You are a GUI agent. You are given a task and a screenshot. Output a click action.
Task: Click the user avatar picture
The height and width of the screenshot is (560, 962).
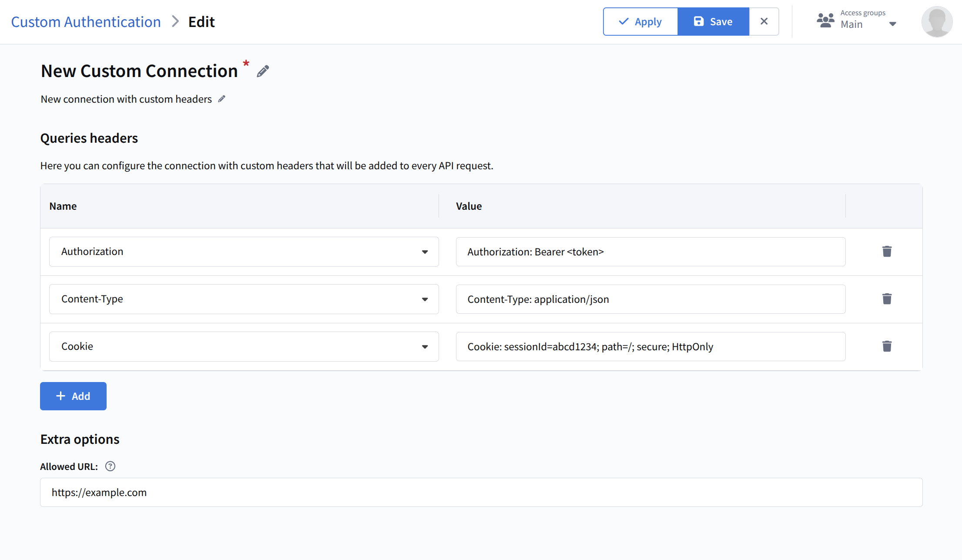tap(936, 22)
